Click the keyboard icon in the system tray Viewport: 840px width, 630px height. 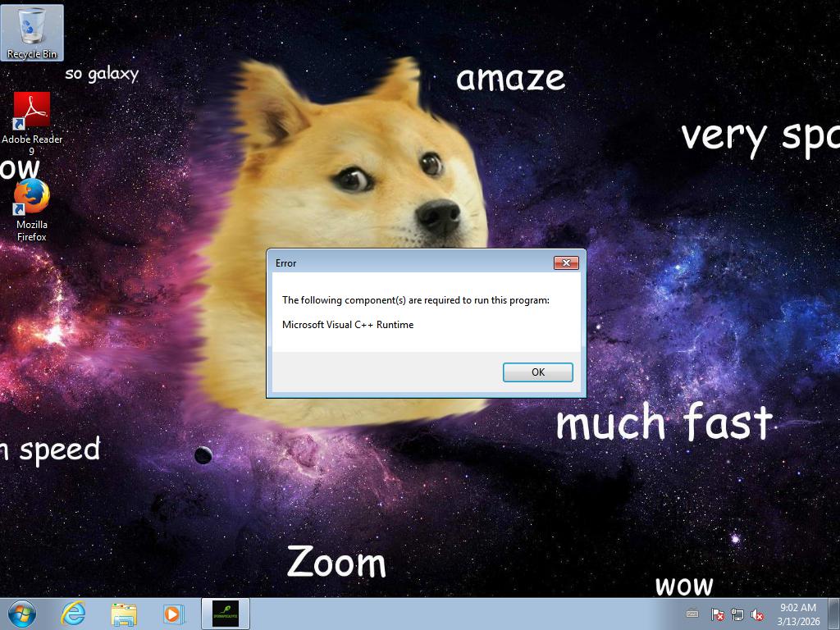(692, 614)
